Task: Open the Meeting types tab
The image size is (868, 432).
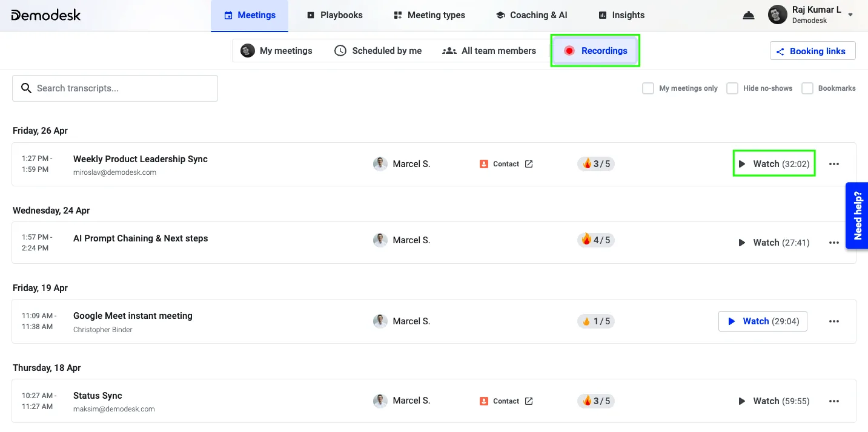Action: [x=429, y=15]
